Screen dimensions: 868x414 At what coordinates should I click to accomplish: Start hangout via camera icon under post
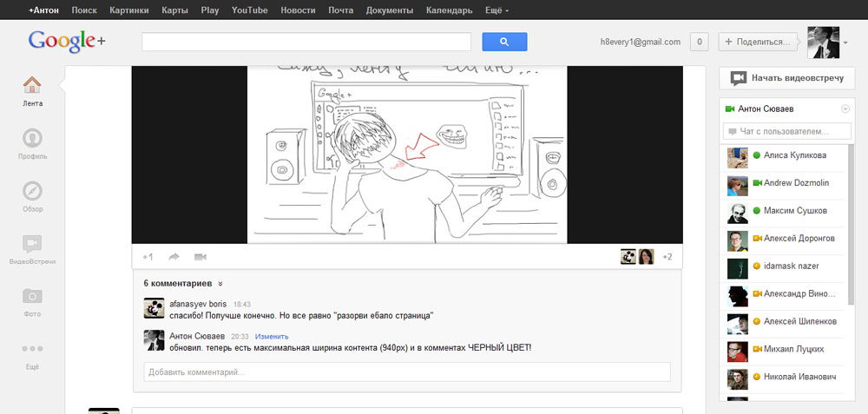point(201,257)
